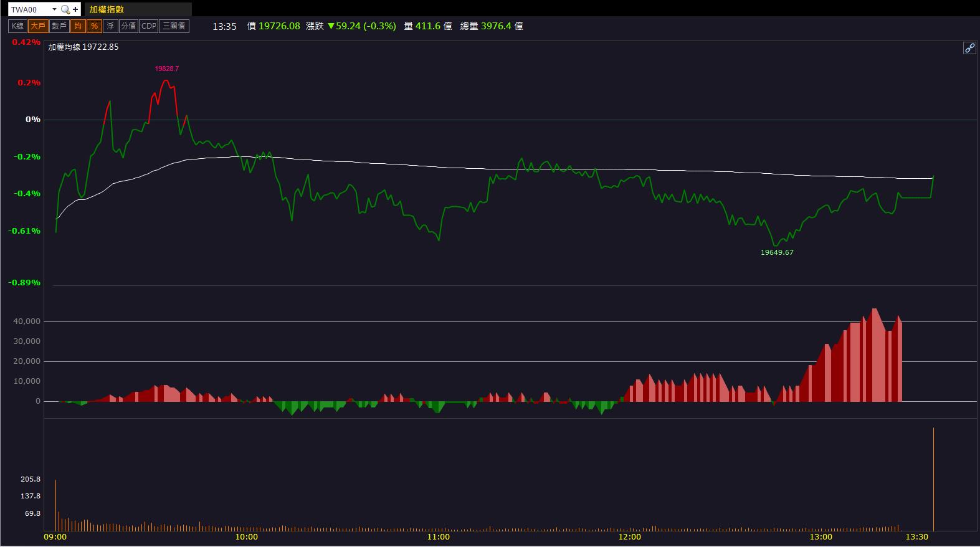Switch to K線 chart view
980x547 pixels.
[x=17, y=26]
